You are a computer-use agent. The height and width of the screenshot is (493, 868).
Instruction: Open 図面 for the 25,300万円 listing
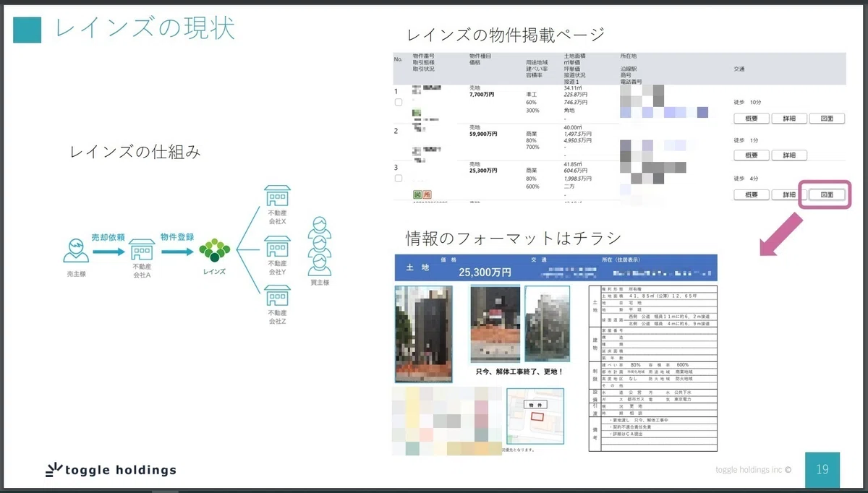(827, 194)
